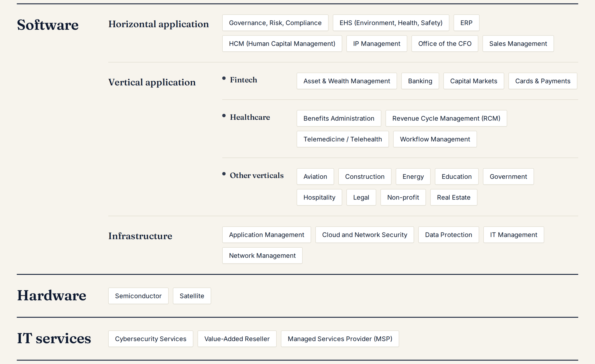
Task: Open EHS (Environment, Health, Safety) tag
Action: pyautogui.click(x=391, y=23)
